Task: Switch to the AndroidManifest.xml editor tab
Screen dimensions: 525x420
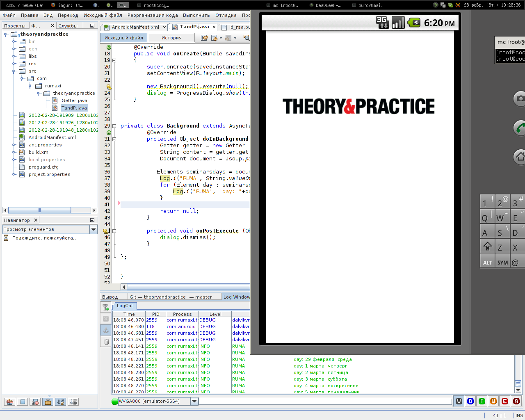Action: (135, 27)
